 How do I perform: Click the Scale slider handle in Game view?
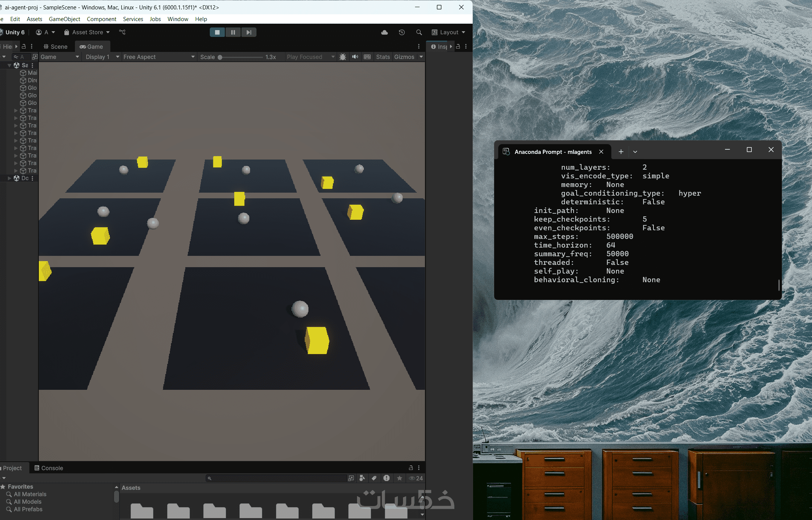click(x=220, y=57)
